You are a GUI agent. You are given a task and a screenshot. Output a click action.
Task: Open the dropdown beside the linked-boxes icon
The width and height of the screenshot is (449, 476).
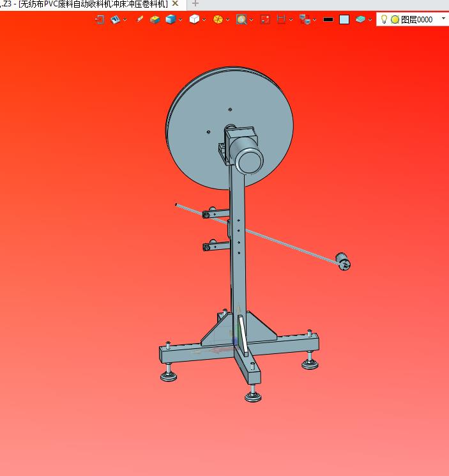[x=315, y=20]
